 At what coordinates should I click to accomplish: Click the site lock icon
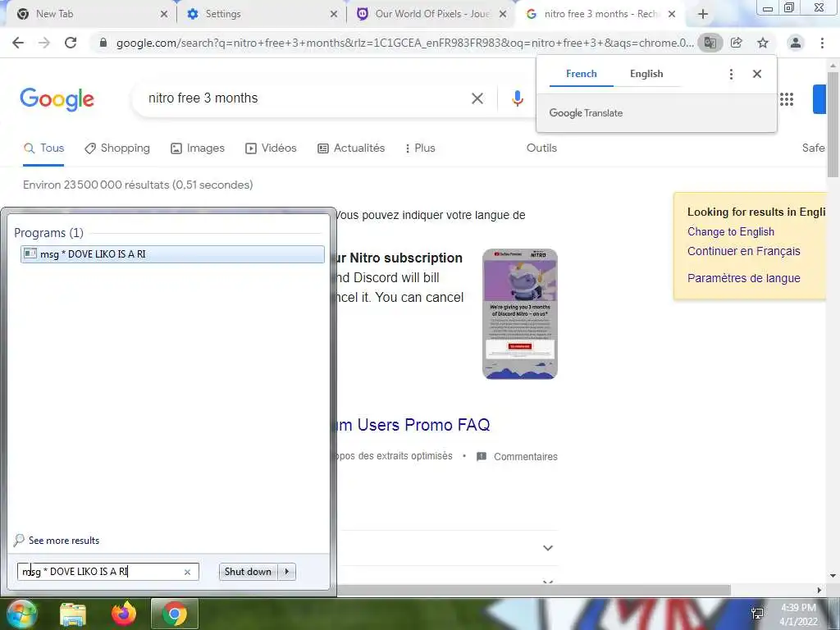(103, 43)
